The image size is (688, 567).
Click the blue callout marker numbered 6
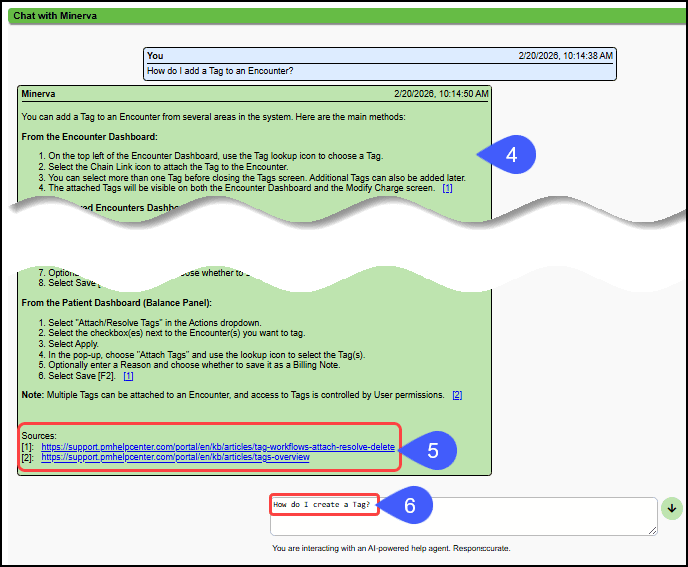pos(408,505)
